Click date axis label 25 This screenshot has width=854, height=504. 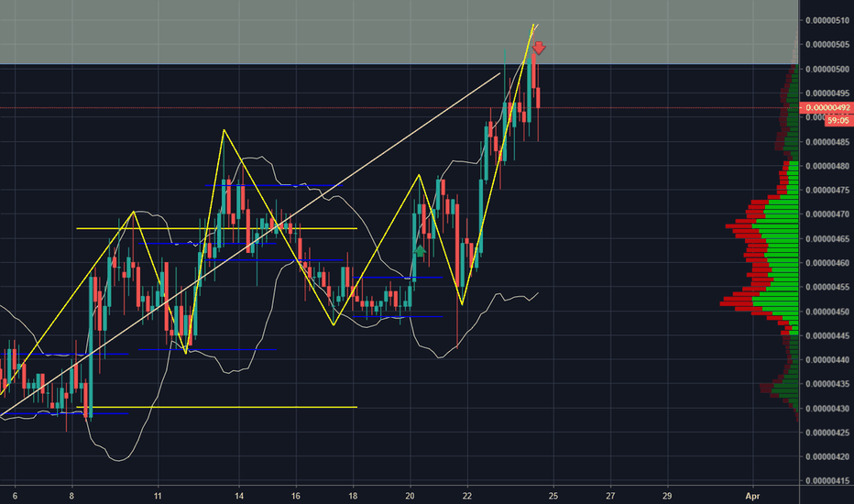pyautogui.click(x=553, y=496)
